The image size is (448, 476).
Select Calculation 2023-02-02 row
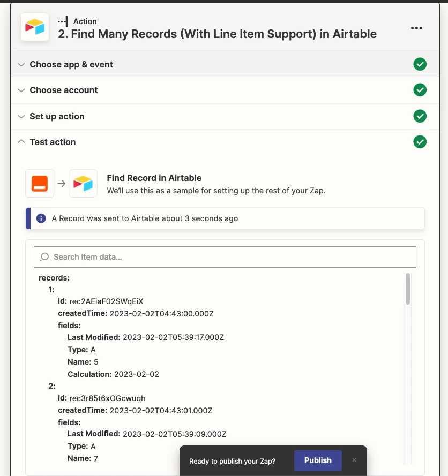click(x=113, y=374)
